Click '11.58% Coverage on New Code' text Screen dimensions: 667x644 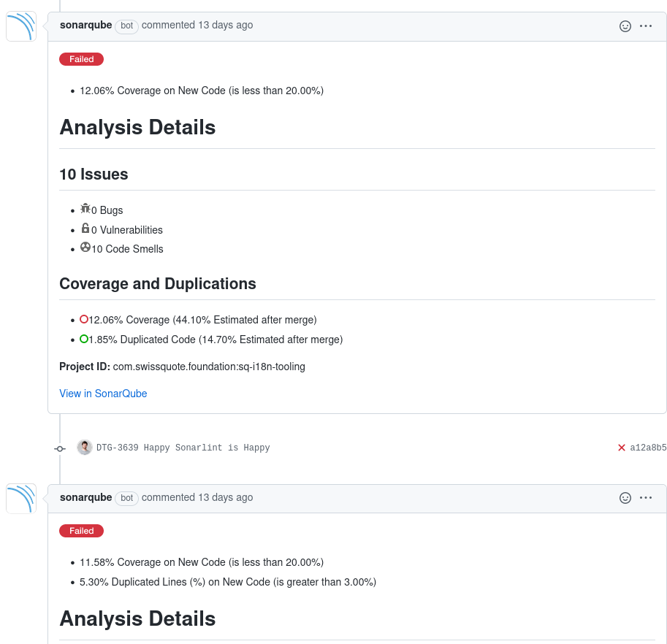[x=152, y=562]
